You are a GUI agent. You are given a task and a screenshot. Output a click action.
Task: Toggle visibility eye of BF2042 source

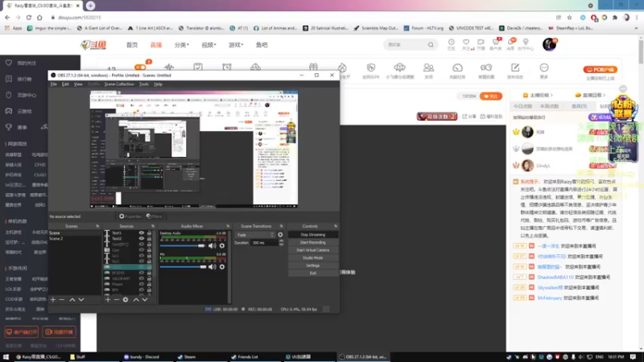(x=142, y=273)
